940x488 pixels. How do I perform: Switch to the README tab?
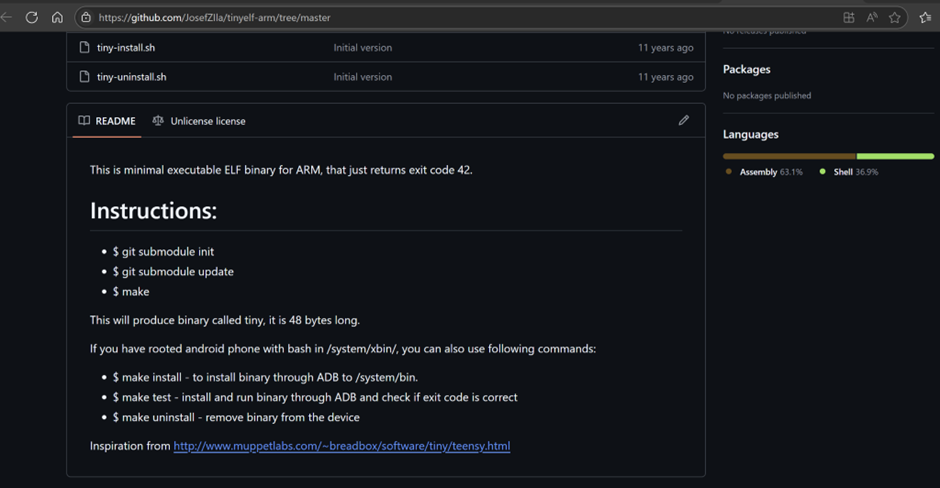click(x=106, y=121)
